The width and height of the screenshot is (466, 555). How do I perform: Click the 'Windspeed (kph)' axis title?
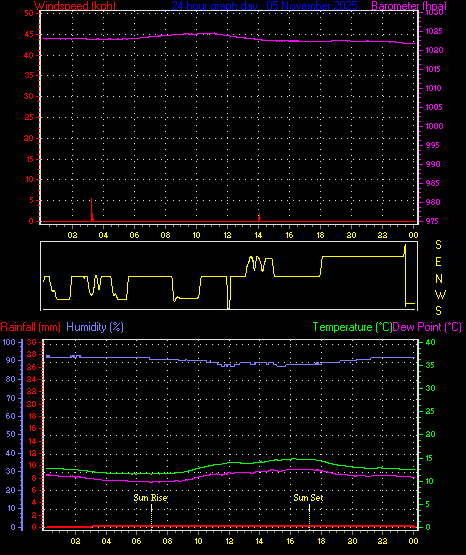[x=75, y=6]
